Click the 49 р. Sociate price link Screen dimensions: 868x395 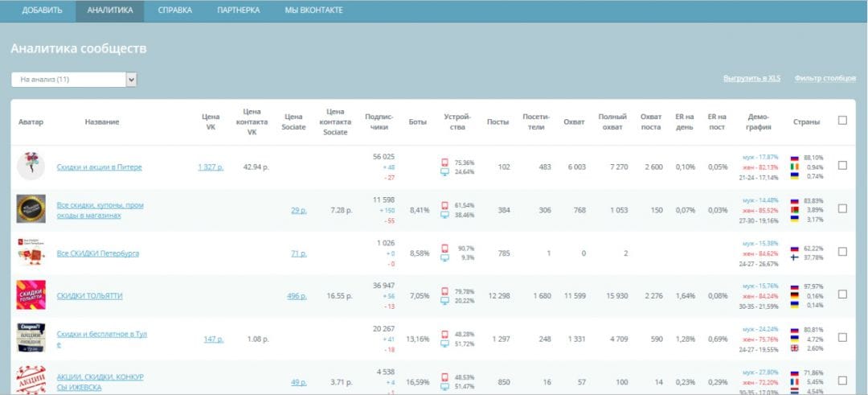click(299, 382)
